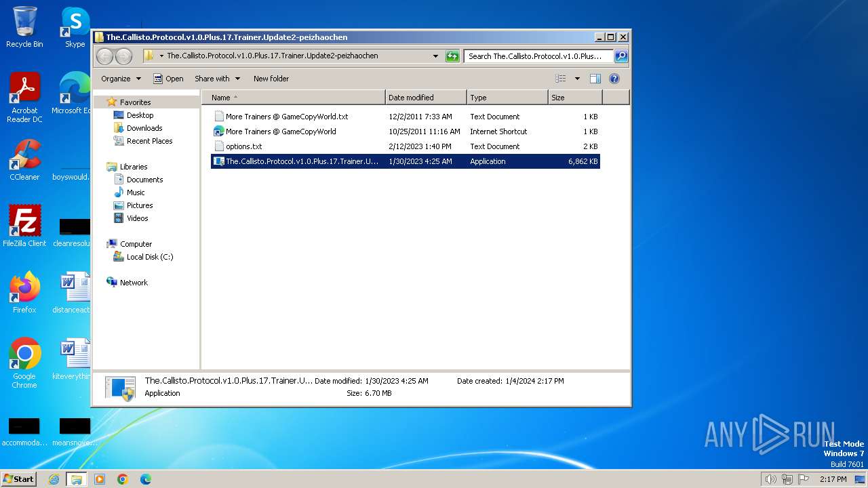Select More Trainers @ GameCopyWorld.txt file
Viewport: 868px width, 488px height.
(x=406, y=117)
